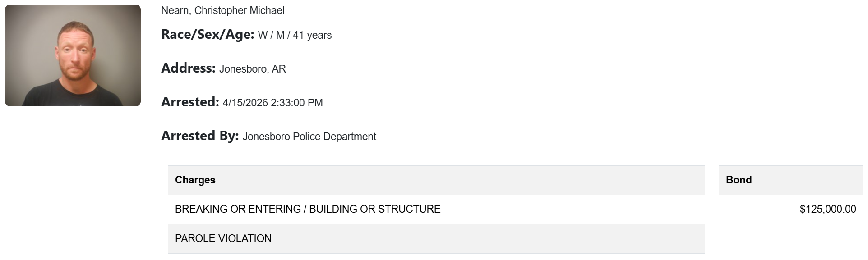Click Jonesboro Police Department text
Screen dimensions: 868x260
(309, 137)
